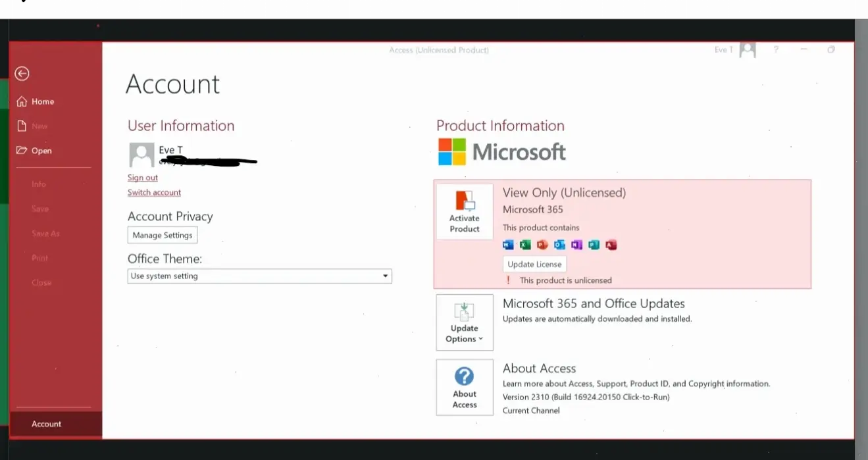Image resolution: width=868 pixels, height=460 pixels.
Task: Click the title bar profile picture icon
Action: [748, 50]
